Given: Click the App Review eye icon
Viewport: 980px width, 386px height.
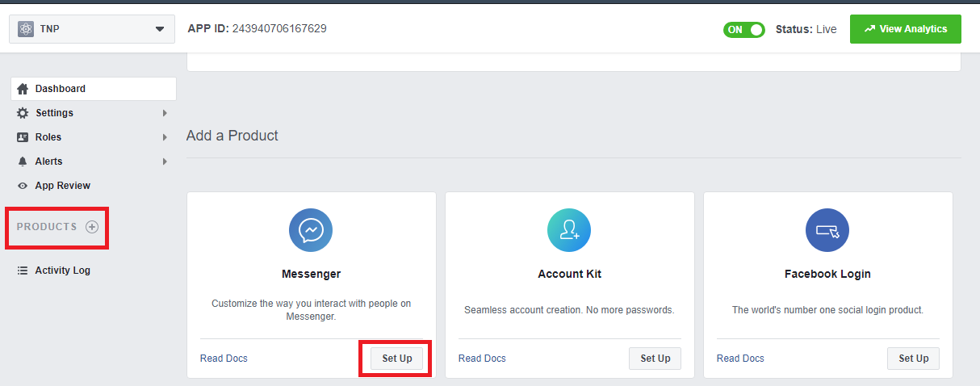Looking at the screenshot, I should 23,186.
